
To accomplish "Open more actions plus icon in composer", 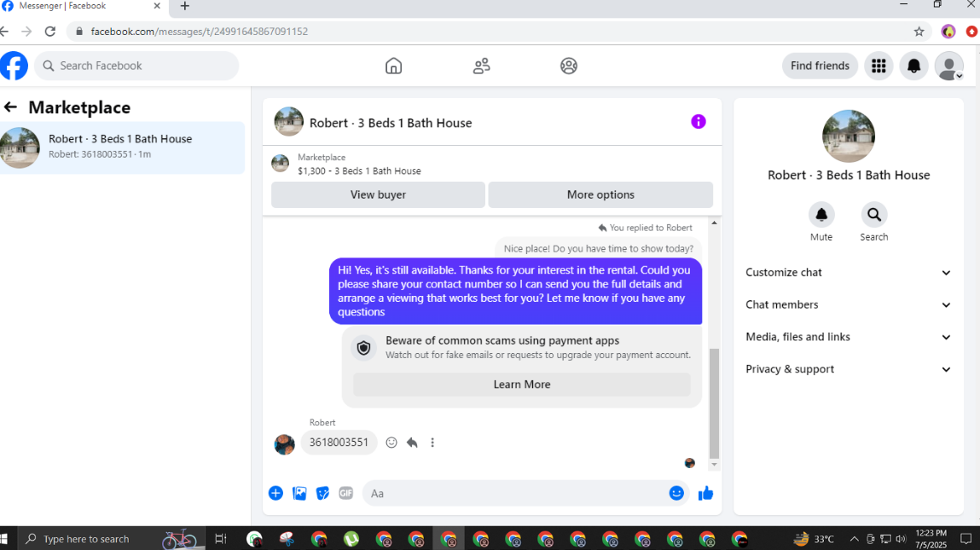I will 275,493.
